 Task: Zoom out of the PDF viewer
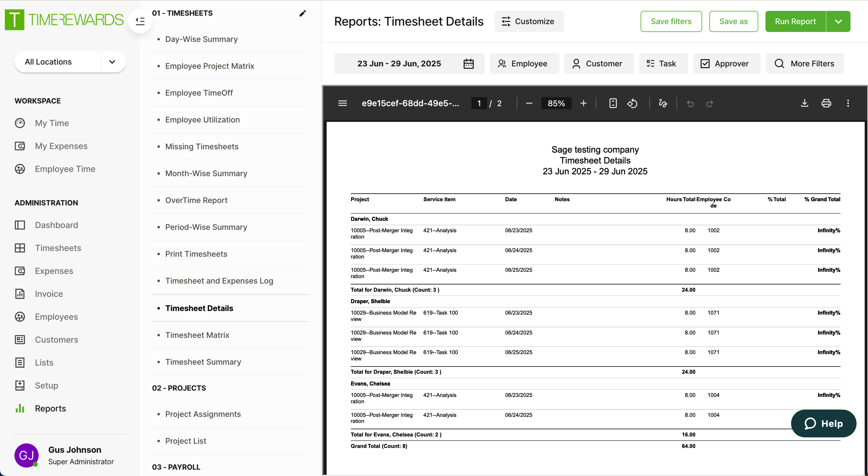(529, 103)
